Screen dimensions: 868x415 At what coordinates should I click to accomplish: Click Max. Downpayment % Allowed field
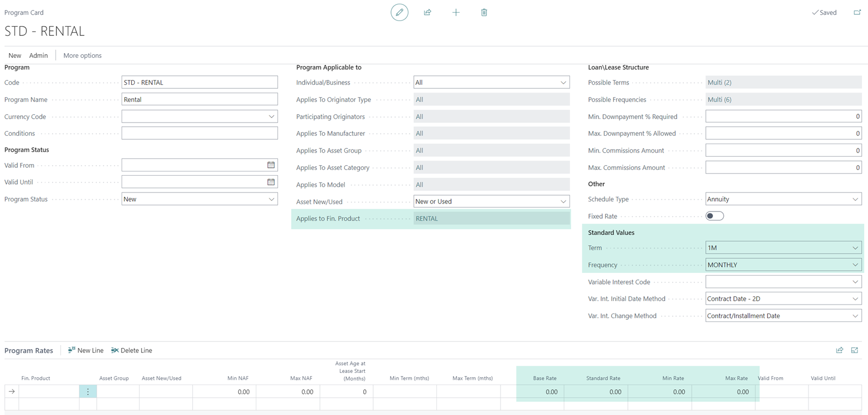click(x=783, y=134)
